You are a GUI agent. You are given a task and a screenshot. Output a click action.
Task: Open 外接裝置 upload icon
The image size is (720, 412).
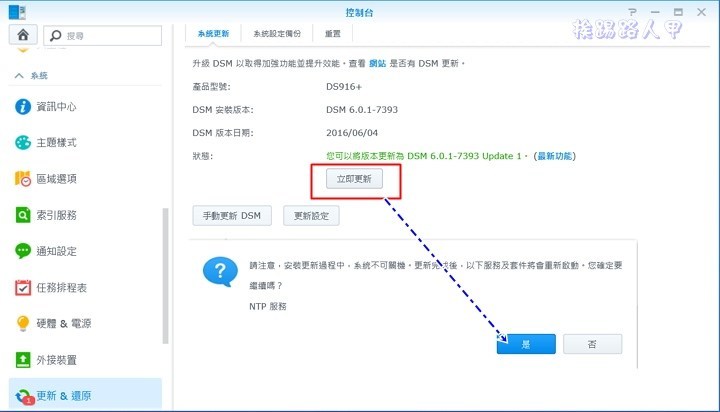tap(22, 360)
